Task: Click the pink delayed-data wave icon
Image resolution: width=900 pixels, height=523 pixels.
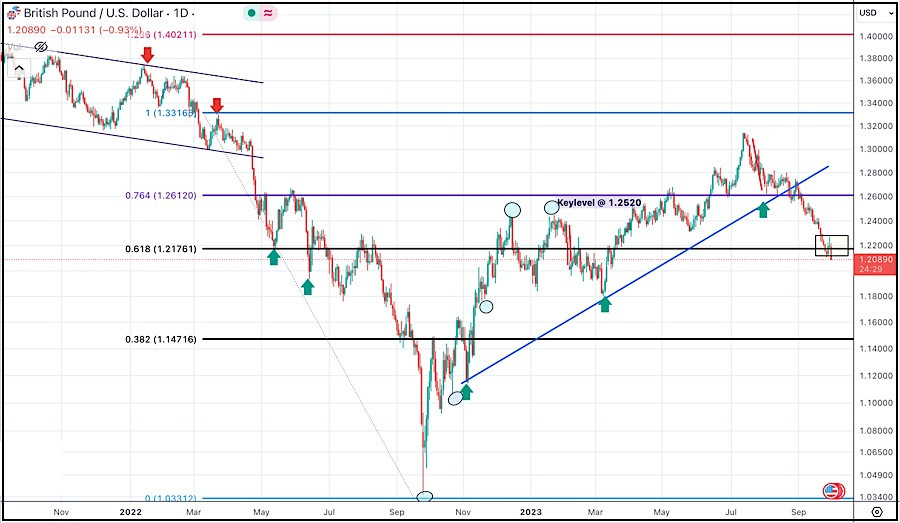Action: coord(268,13)
